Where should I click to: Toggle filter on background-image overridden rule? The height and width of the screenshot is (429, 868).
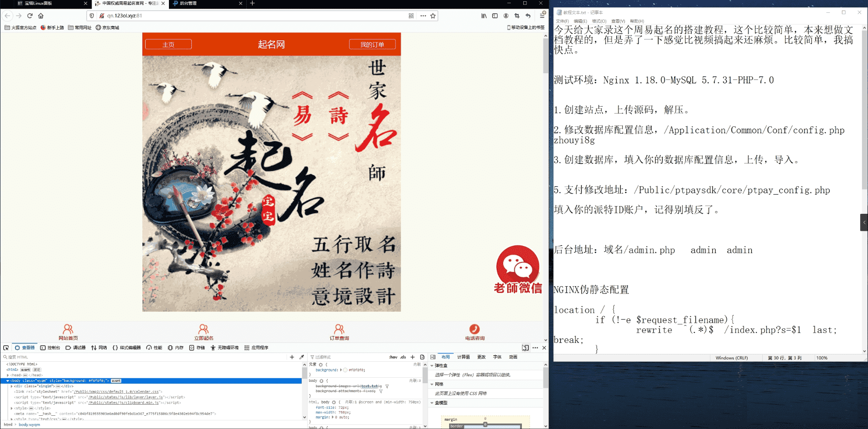coord(387,386)
